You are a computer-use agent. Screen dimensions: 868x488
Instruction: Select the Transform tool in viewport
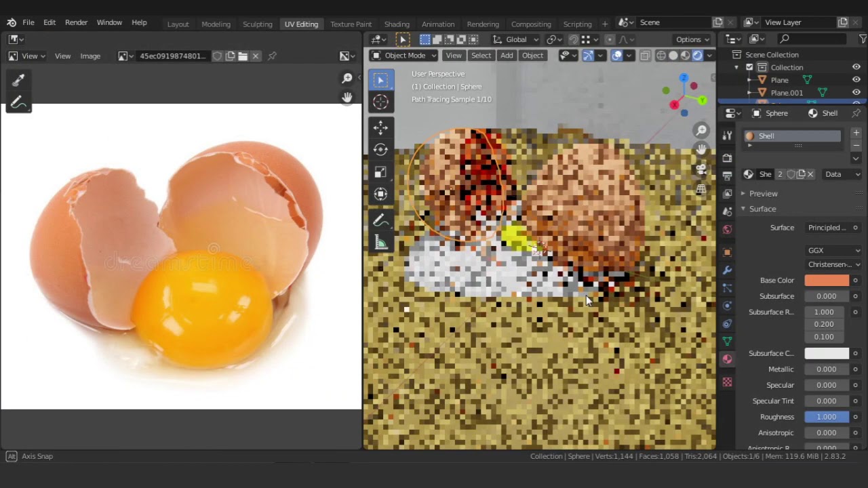coord(380,195)
